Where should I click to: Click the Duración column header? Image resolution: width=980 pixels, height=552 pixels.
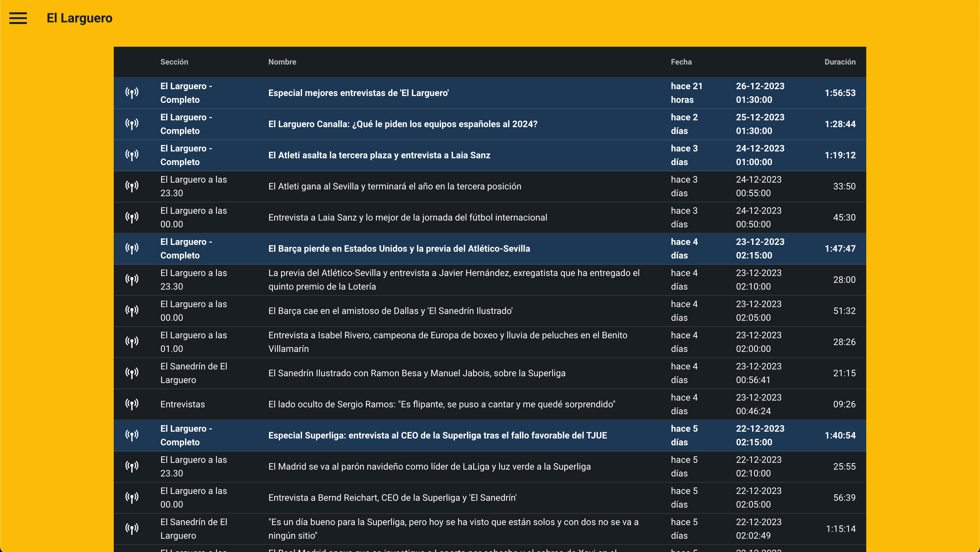click(x=840, y=62)
